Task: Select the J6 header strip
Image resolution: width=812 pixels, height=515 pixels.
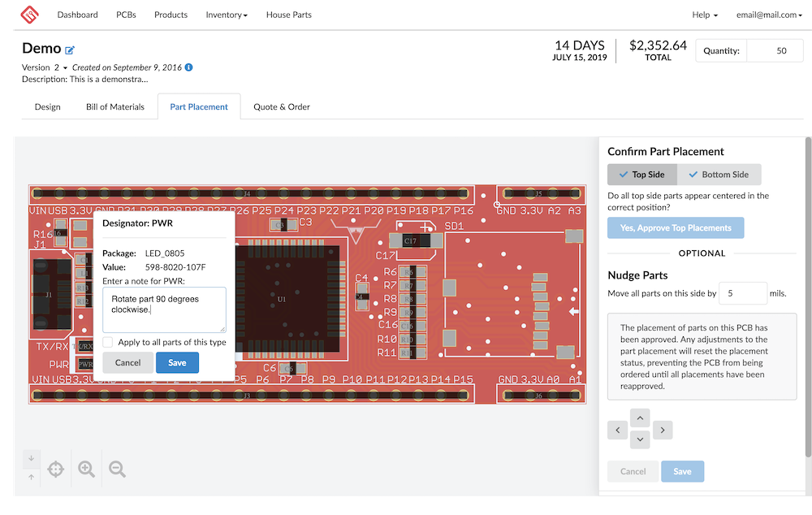Action: point(541,396)
